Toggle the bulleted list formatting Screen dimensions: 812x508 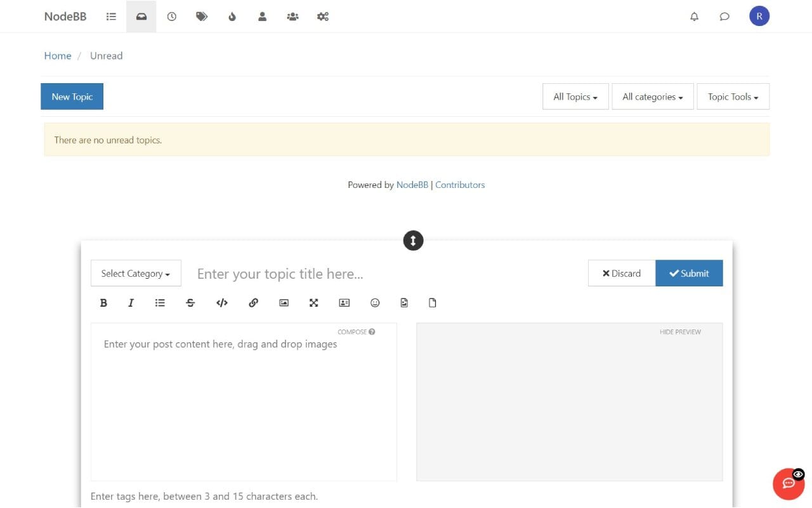160,303
